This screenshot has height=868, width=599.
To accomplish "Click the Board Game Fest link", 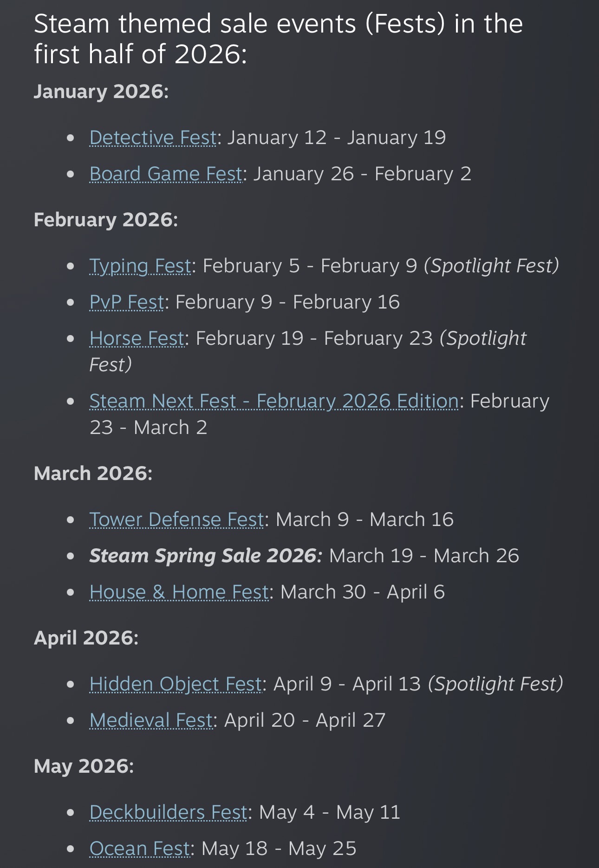I will tap(166, 174).
